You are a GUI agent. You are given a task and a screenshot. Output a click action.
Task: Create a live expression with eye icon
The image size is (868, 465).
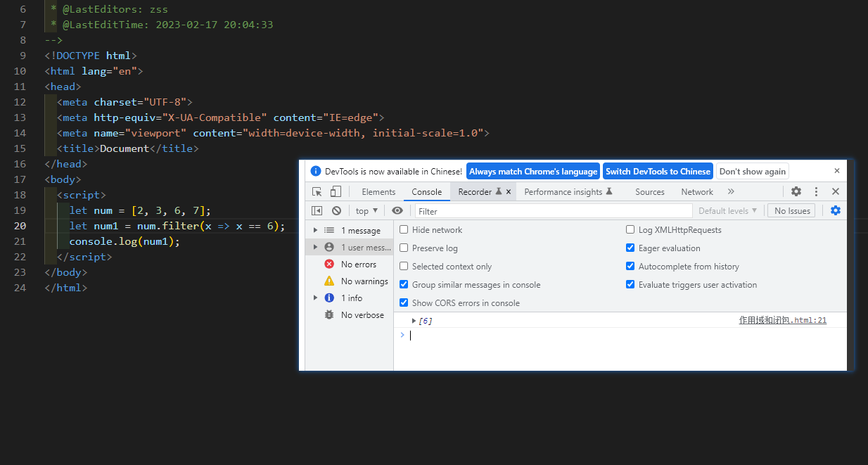click(x=397, y=210)
